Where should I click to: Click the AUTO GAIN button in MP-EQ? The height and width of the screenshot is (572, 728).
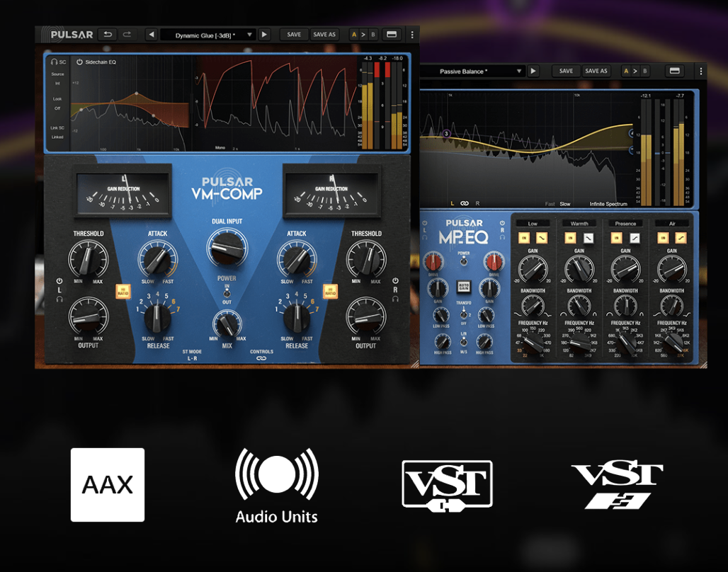coord(463,287)
